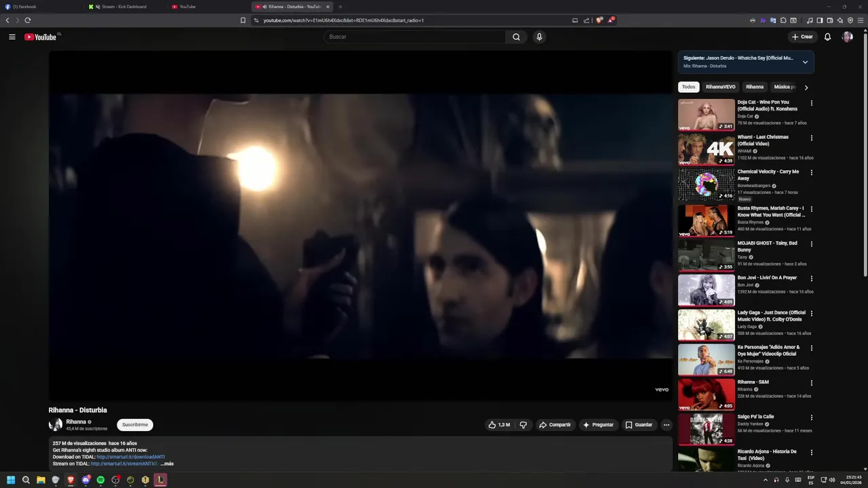Open more actions menu beside Guardar
The height and width of the screenshot is (488, 868).
667,425
